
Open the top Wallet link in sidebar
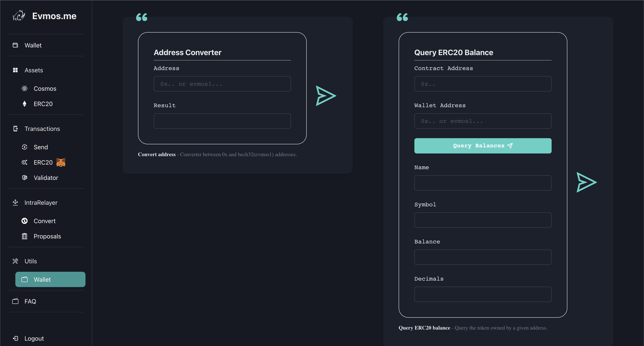tap(33, 45)
